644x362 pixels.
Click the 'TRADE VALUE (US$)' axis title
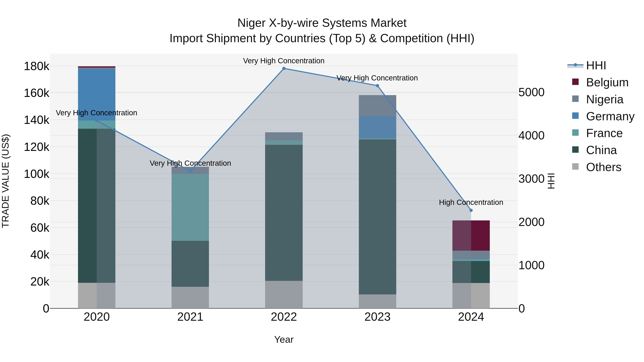pos(6,181)
